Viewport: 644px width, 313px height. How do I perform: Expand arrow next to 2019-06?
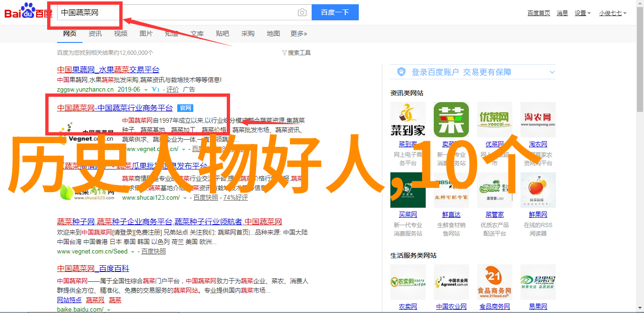coord(146,90)
